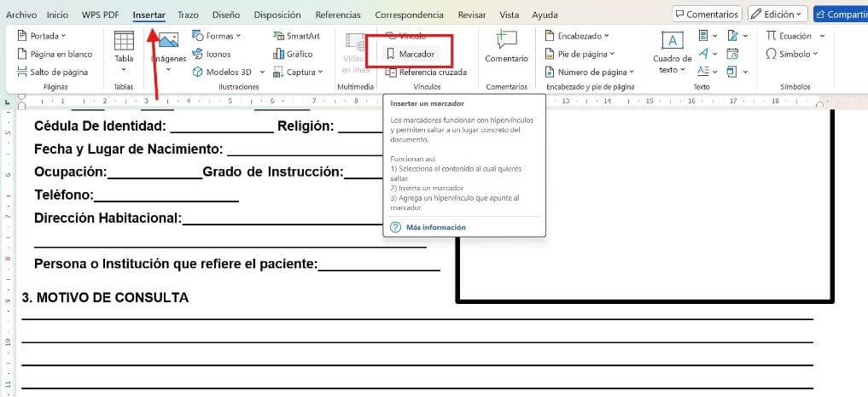
Task: Click the "Fecha y Lugar de Nacimiento:" text
Action: pos(128,149)
